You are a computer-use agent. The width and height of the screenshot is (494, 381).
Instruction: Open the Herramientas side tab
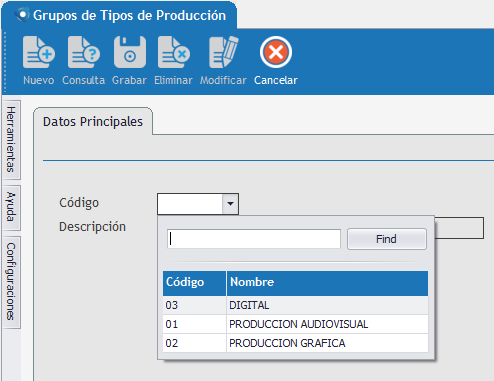(x=11, y=140)
